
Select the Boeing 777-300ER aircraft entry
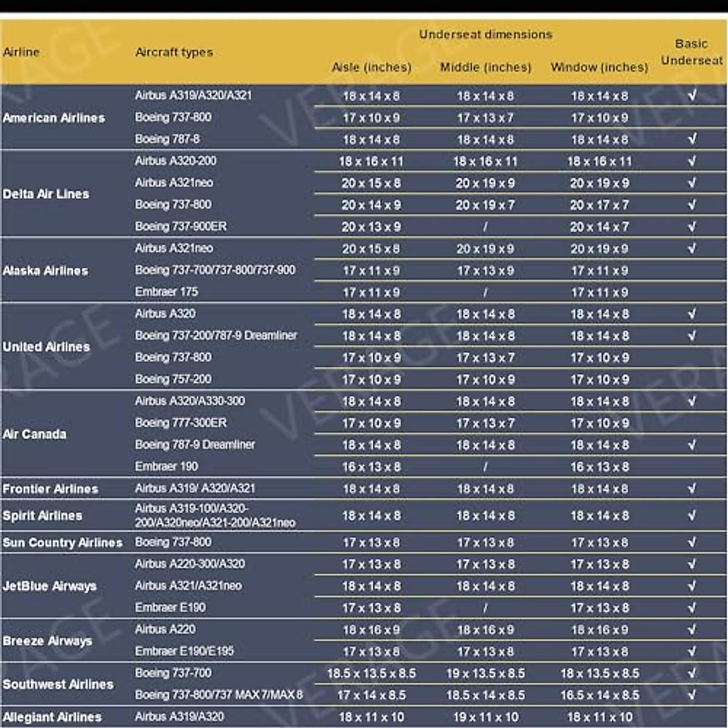pyautogui.click(x=181, y=423)
